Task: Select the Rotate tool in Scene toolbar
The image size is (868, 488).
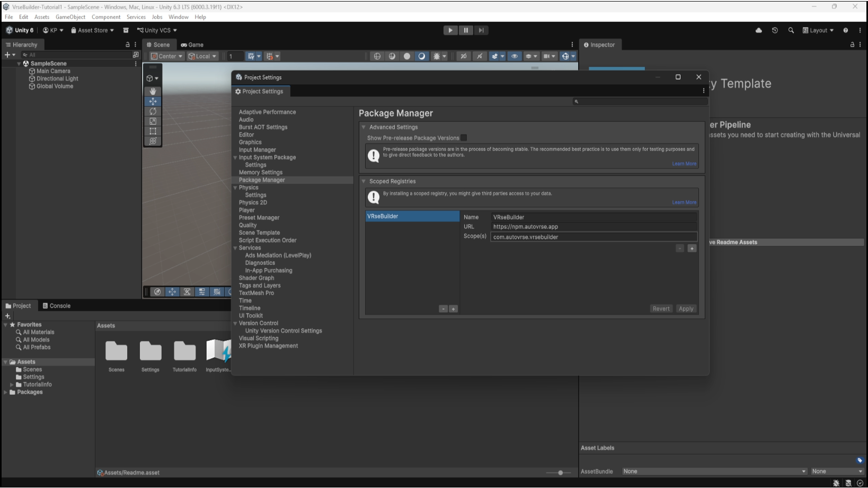Action: pyautogui.click(x=153, y=111)
